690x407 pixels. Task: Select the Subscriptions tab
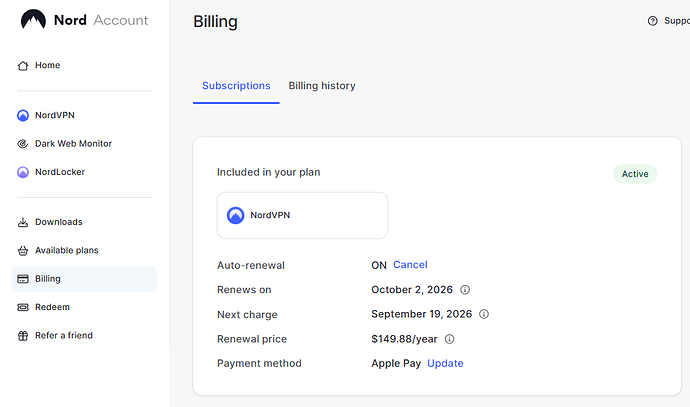236,86
